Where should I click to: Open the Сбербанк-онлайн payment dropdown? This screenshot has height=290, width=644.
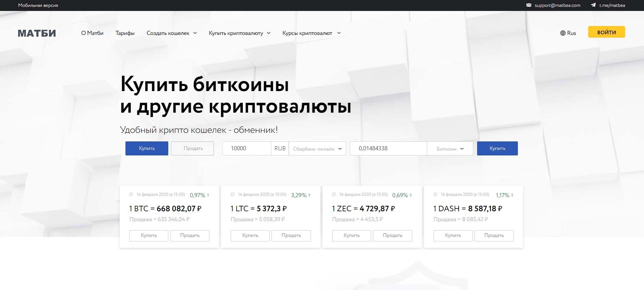317,149
